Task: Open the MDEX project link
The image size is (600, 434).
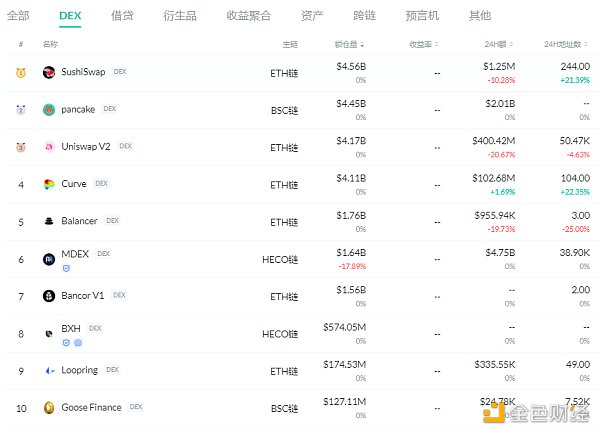Action: click(75, 254)
